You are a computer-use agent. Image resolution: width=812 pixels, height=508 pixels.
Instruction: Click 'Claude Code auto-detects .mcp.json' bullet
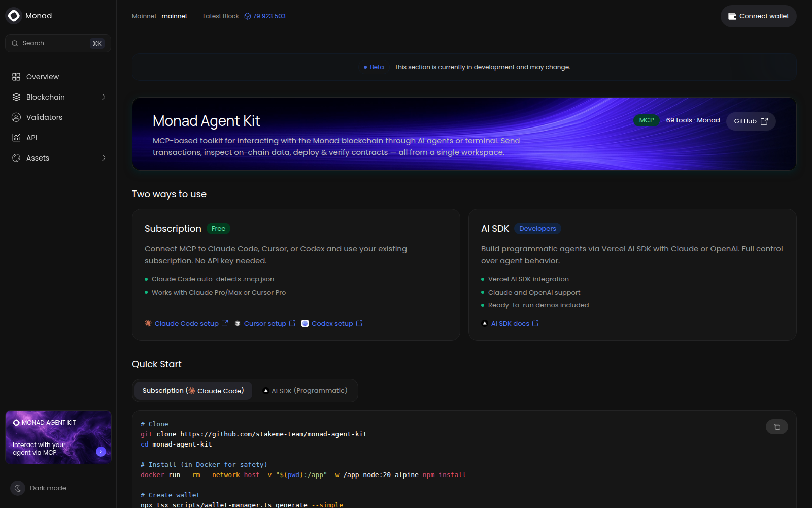pyautogui.click(x=213, y=279)
